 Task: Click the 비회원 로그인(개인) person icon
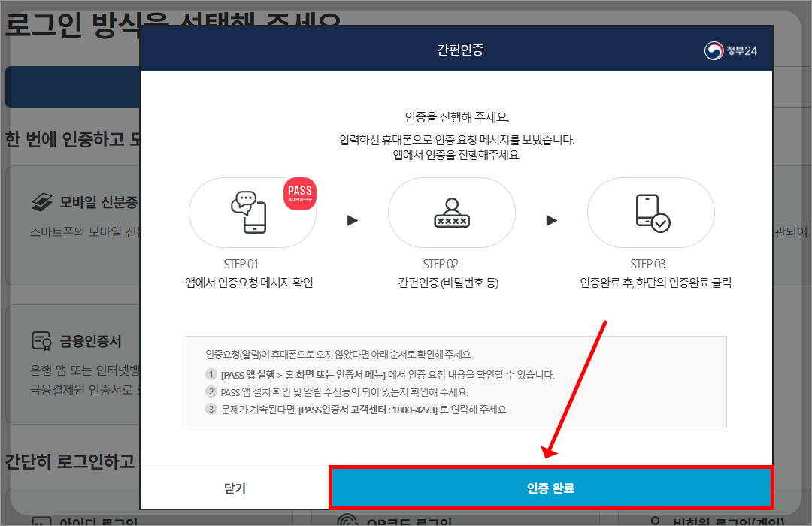[x=656, y=520]
